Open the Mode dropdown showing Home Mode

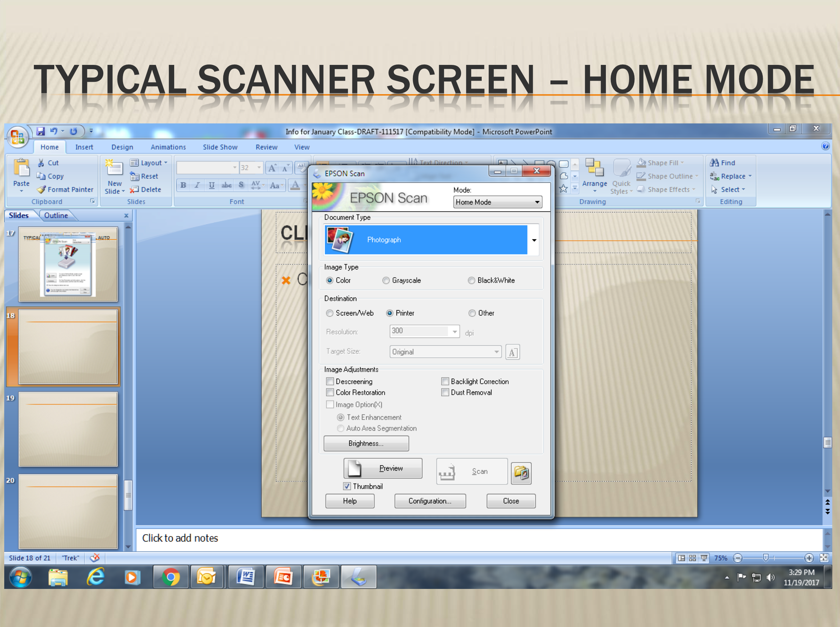click(x=498, y=202)
